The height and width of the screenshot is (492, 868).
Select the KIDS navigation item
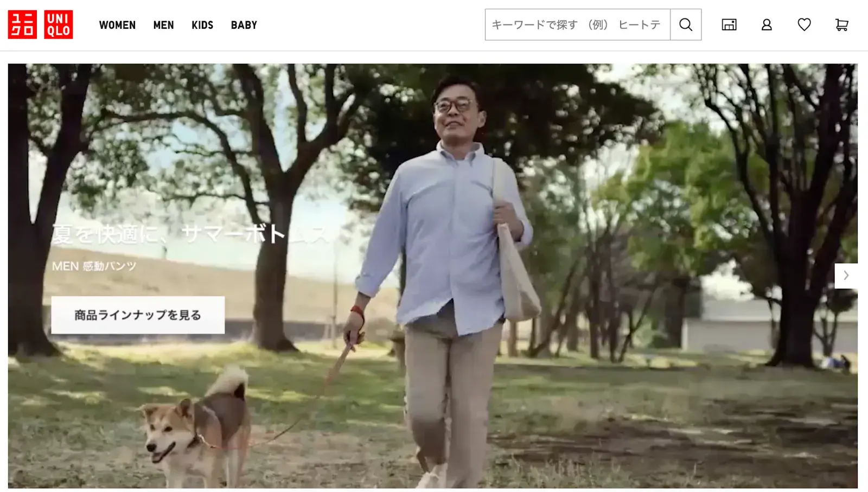pyautogui.click(x=202, y=25)
